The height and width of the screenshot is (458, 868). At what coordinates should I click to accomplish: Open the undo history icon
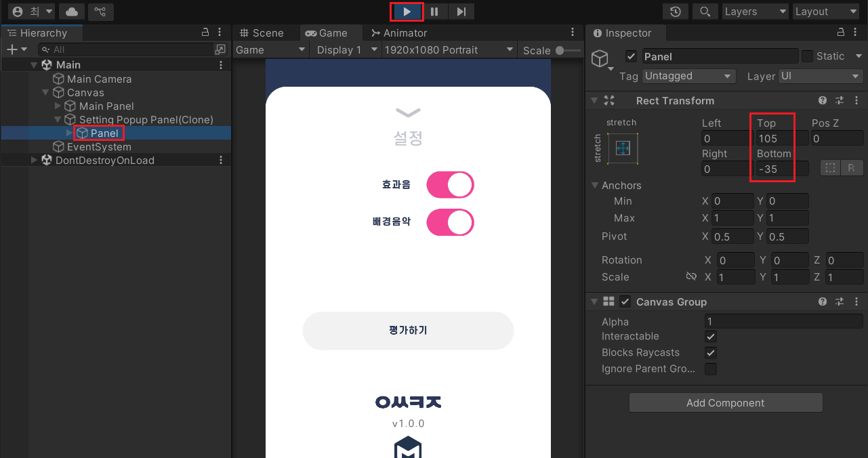coord(676,12)
